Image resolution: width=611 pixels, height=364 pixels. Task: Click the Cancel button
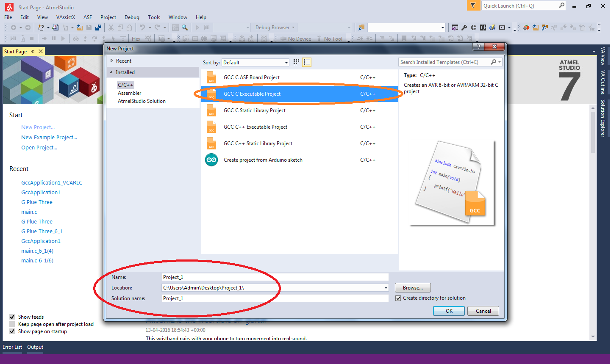pyautogui.click(x=483, y=311)
